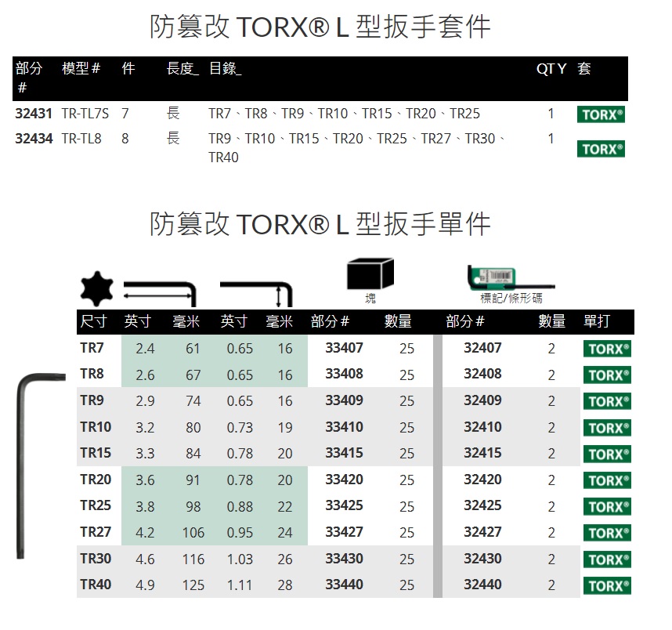
Task: Open barcoded part number 32440
Action: coord(482,584)
